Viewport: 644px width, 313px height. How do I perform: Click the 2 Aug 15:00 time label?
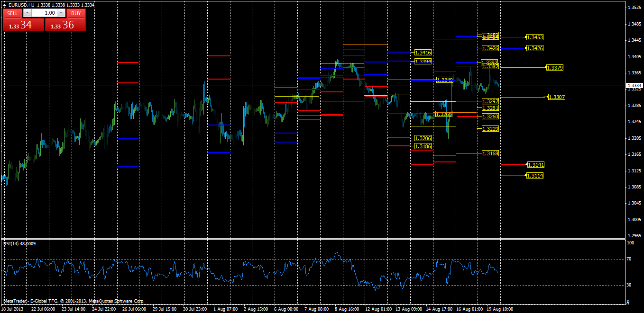pyautogui.click(x=256, y=309)
